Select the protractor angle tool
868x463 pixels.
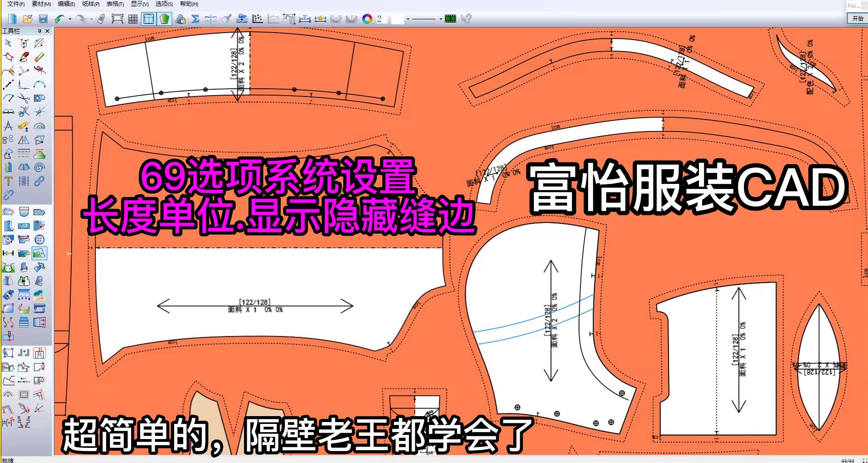40,126
